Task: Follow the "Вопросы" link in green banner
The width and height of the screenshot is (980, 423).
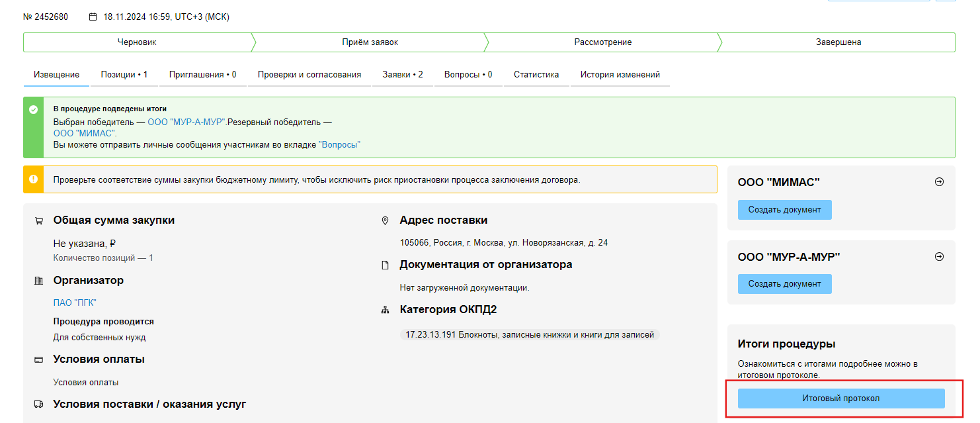Action: [339, 145]
